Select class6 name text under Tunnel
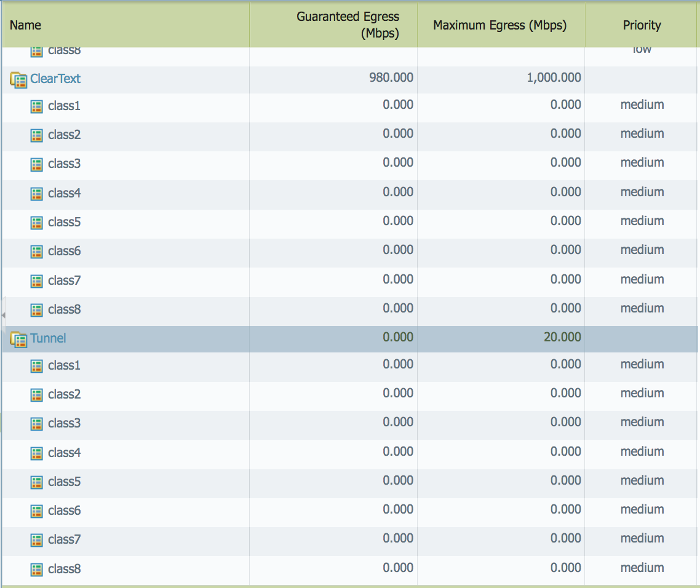This screenshot has height=588, width=700. tap(65, 511)
